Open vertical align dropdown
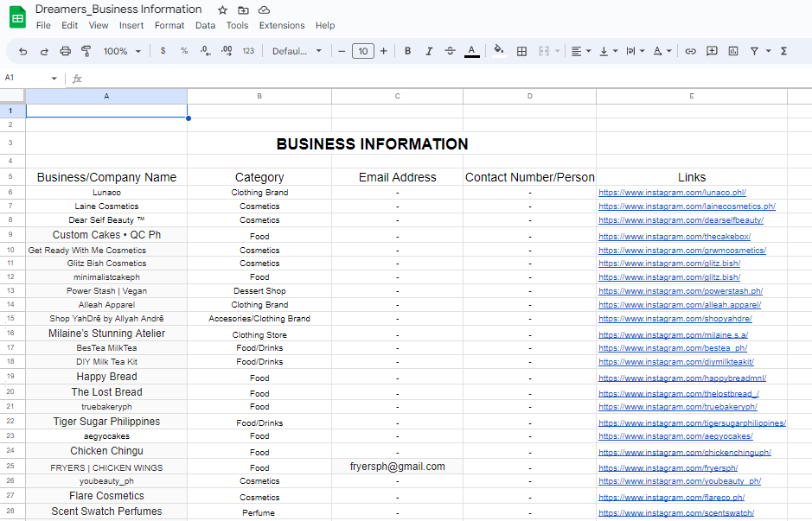The image size is (812, 521). 609,51
